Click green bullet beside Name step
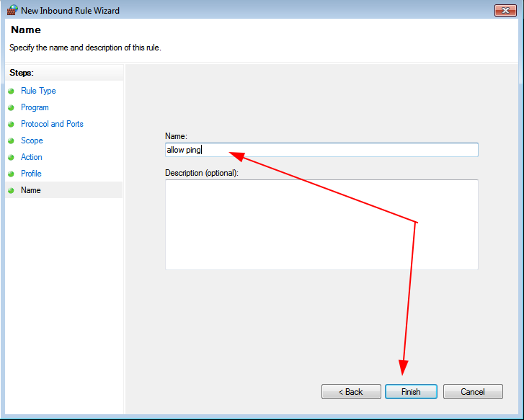Viewport: 524px width, 420px height. pos(11,190)
